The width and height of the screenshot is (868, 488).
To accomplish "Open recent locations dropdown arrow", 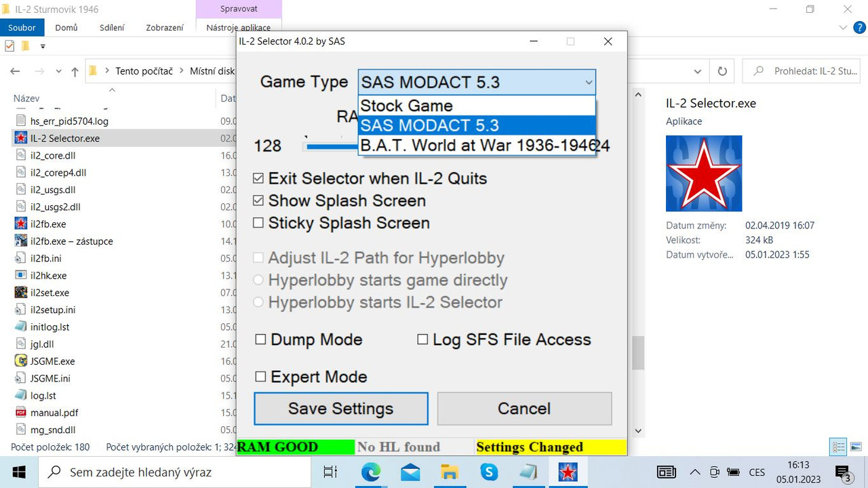I will click(59, 71).
